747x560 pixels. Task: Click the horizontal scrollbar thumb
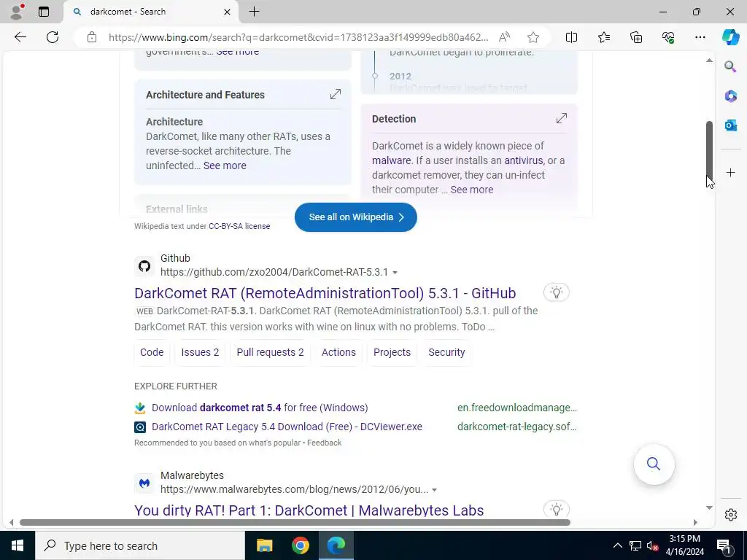(295, 522)
